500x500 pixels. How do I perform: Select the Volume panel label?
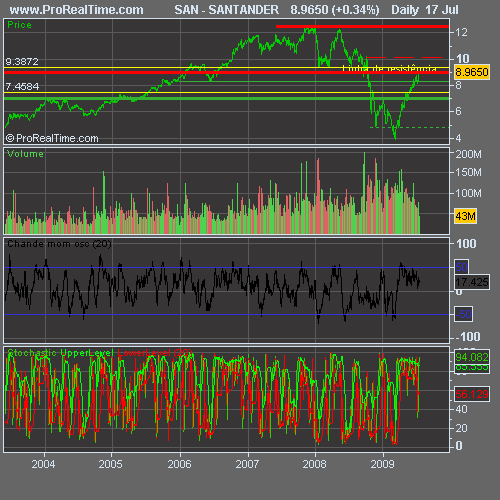pos(25,154)
